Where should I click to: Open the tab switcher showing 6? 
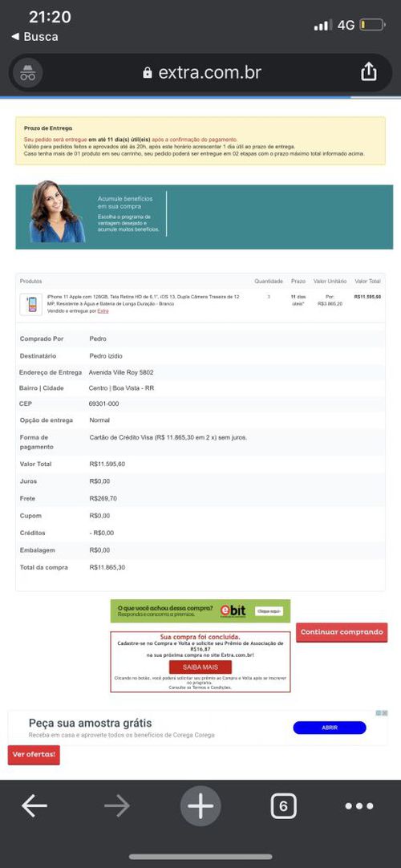tap(283, 806)
